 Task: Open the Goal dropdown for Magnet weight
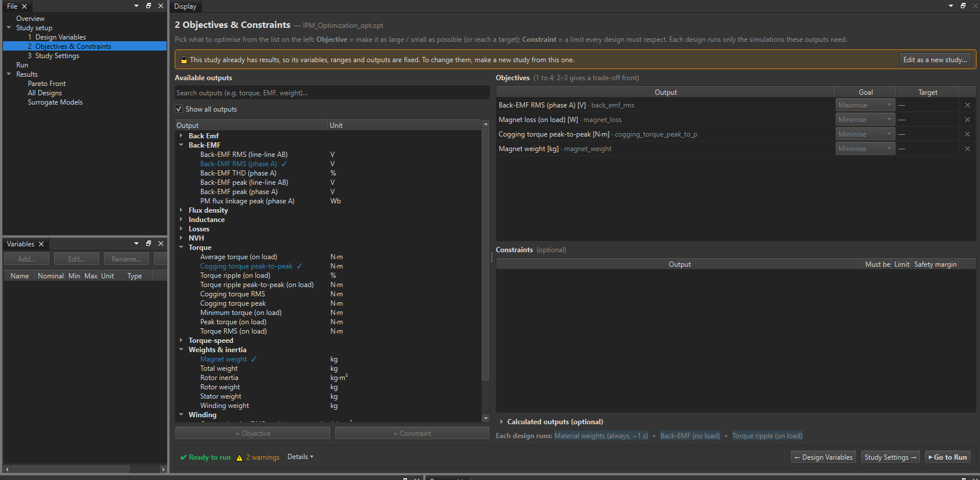865,149
